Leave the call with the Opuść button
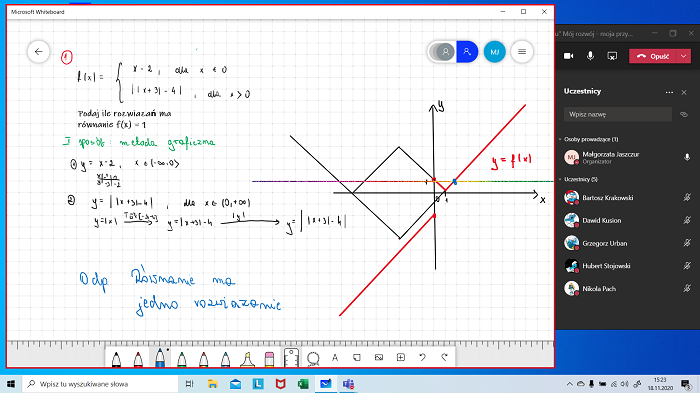 tap(653, 56)
